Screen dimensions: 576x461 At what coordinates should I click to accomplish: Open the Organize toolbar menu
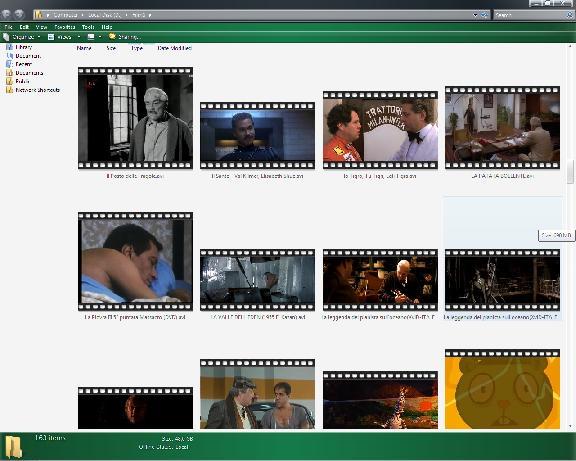[x=22, y=37]
